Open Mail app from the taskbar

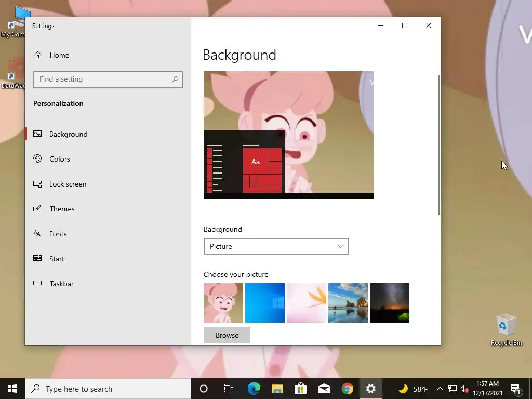pos(324,389)
